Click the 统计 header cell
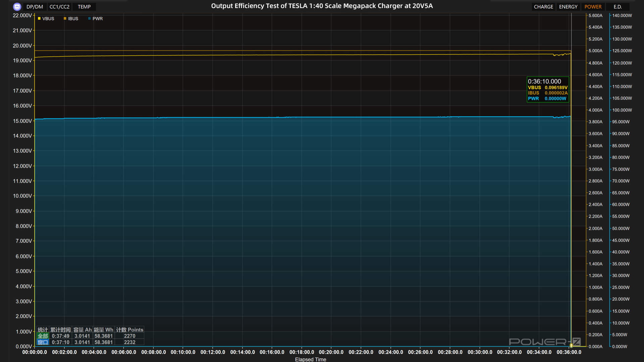Image resolution: width=644 pixels, height=362 pixels. (x=43, y=330)
